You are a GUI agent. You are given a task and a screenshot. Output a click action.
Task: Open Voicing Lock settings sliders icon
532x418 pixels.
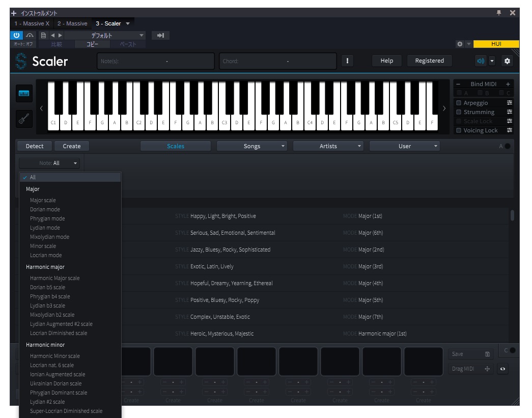509,130
